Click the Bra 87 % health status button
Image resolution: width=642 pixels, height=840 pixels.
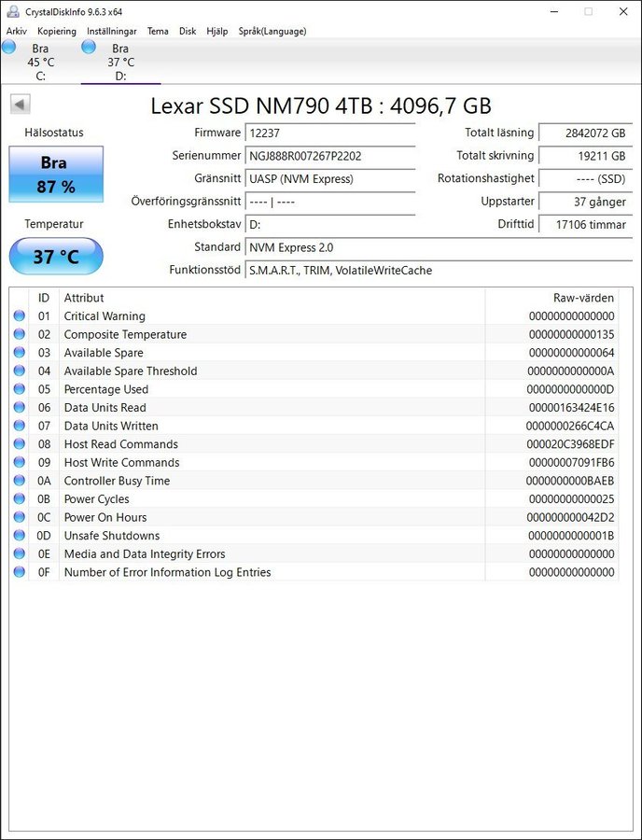56,175
